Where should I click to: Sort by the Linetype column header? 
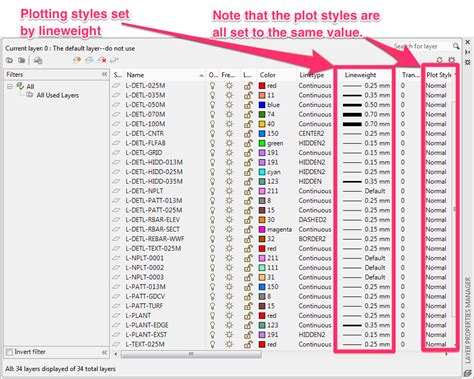315,75
